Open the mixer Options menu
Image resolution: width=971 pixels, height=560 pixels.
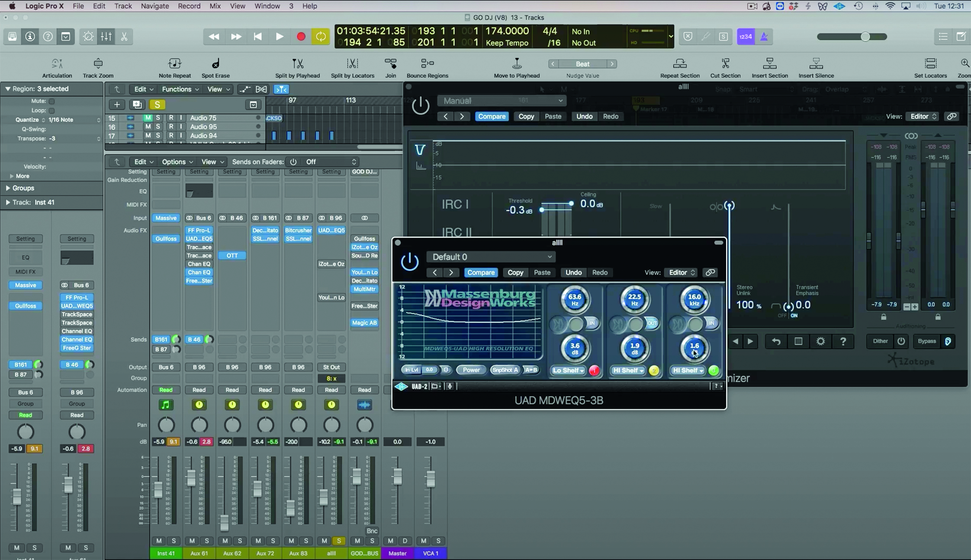click(177, 162)
